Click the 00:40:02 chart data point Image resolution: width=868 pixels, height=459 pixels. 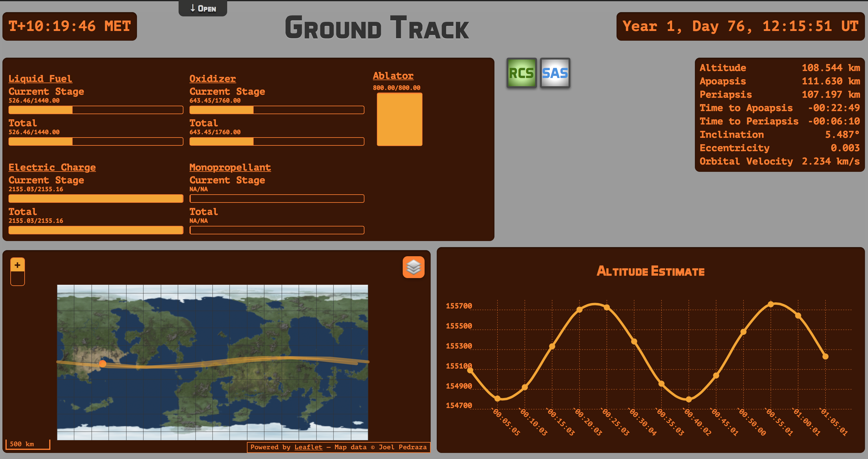[689, 399]
